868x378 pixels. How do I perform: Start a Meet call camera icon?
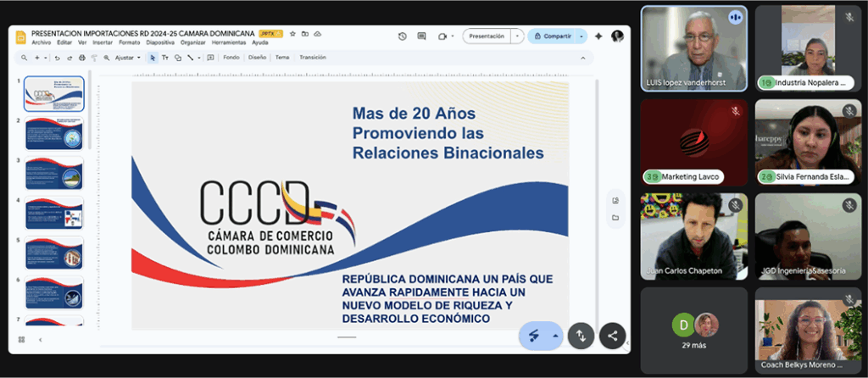coord(442,36)
